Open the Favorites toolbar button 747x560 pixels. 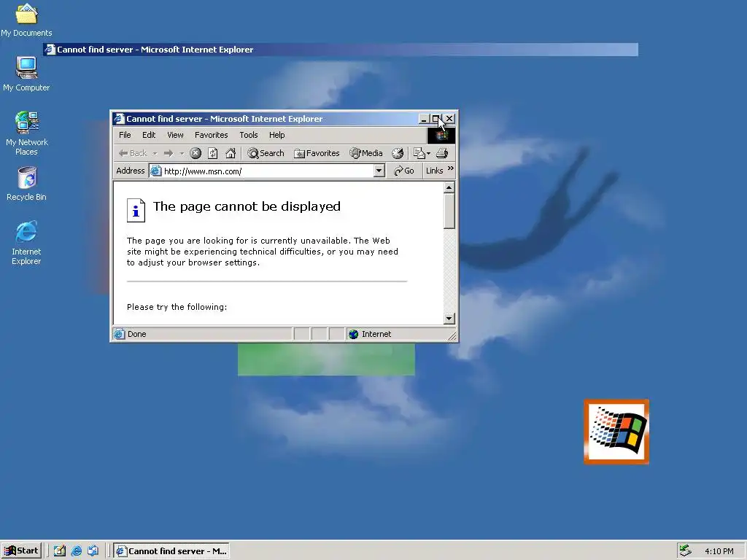(x=317, y=153)
